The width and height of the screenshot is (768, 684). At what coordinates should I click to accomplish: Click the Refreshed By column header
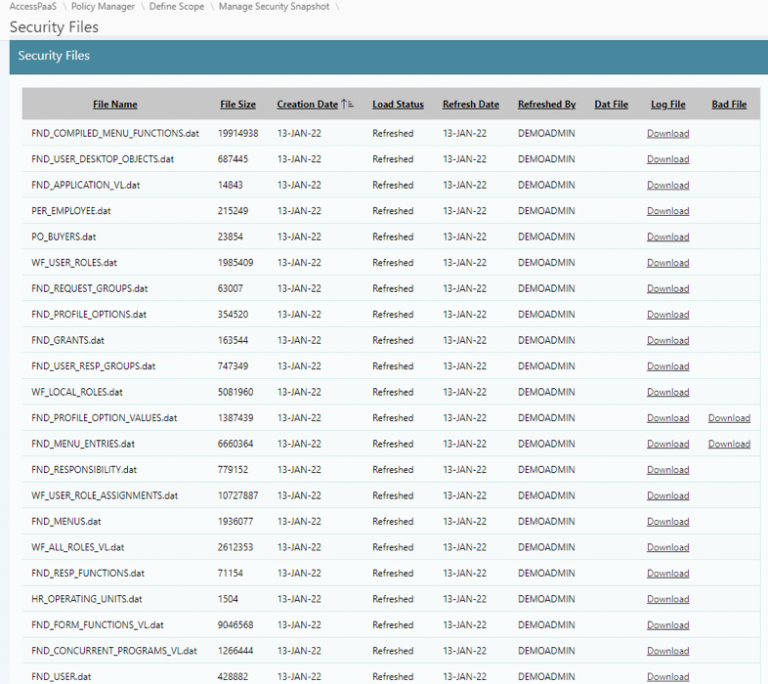[x=546, y=104]
